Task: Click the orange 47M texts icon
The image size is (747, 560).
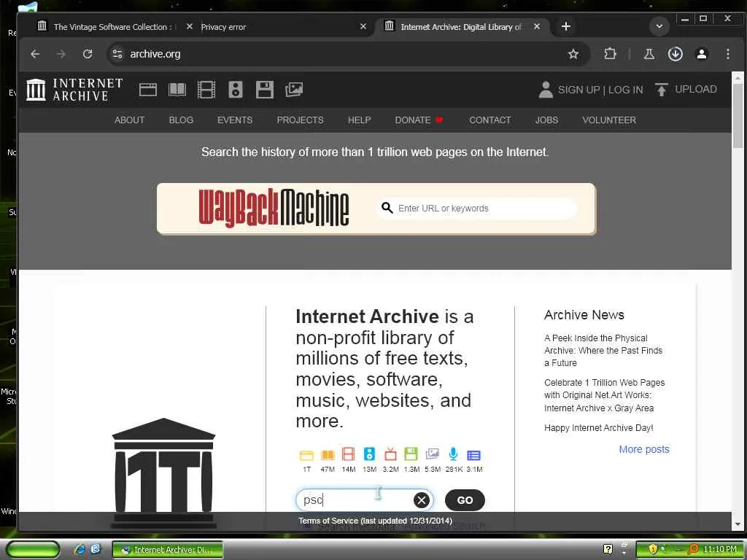Action: (328, 455)
